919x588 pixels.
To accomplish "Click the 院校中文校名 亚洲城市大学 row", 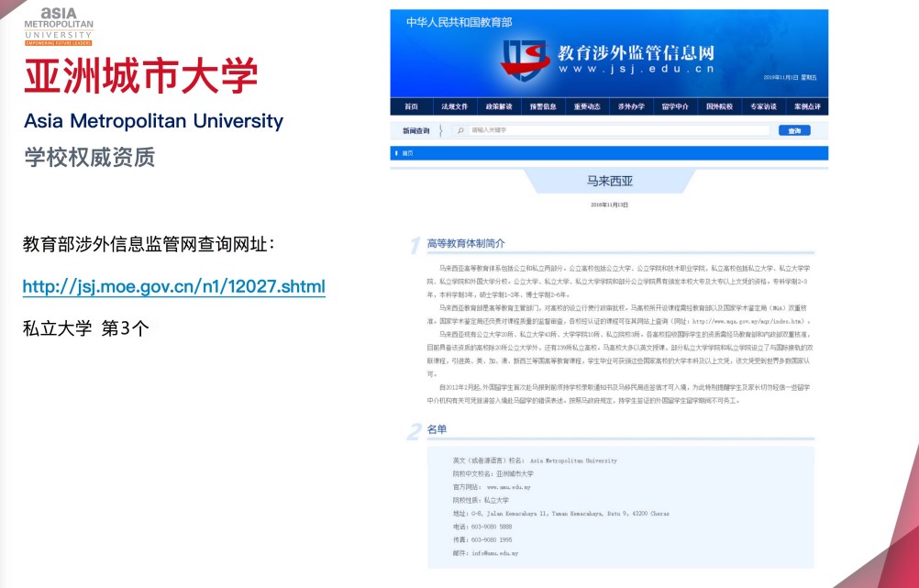I will [x=493, y=473].
